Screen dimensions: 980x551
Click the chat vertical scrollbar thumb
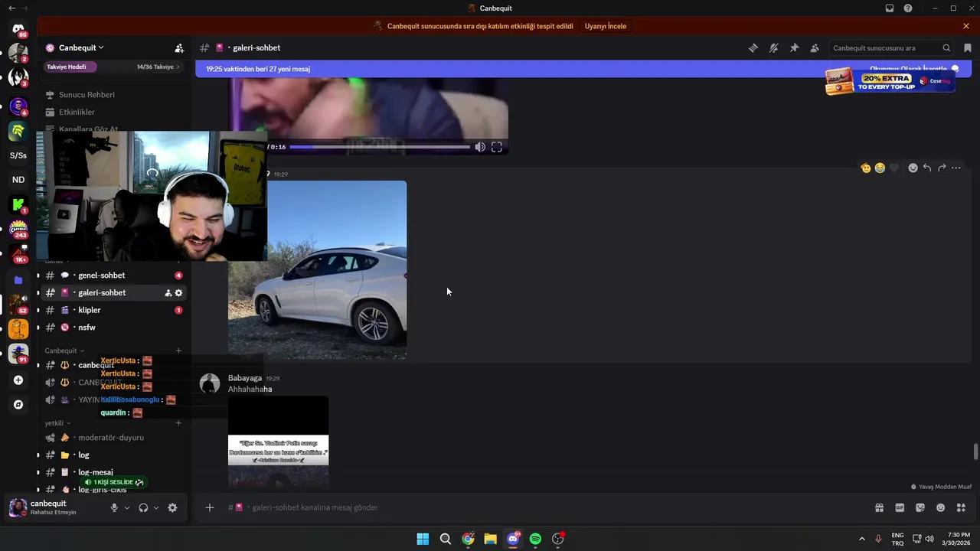tap(975, 452)
